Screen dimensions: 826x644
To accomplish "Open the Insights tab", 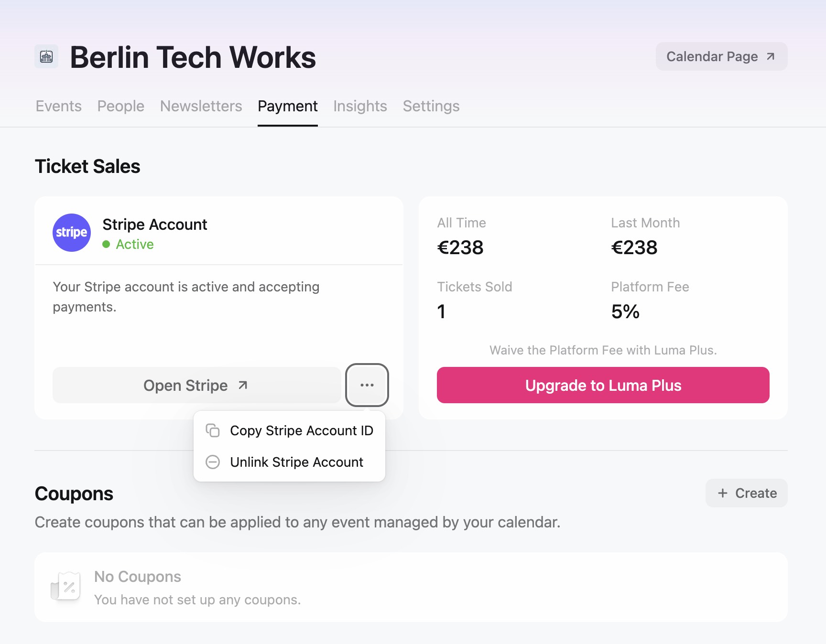I will coord(360,106).
